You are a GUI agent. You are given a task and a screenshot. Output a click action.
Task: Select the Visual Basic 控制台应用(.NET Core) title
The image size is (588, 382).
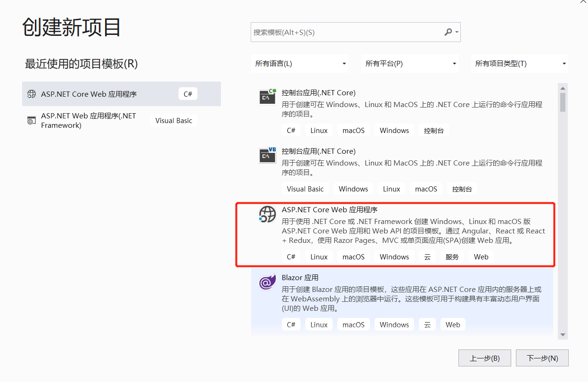click(318, 151)
